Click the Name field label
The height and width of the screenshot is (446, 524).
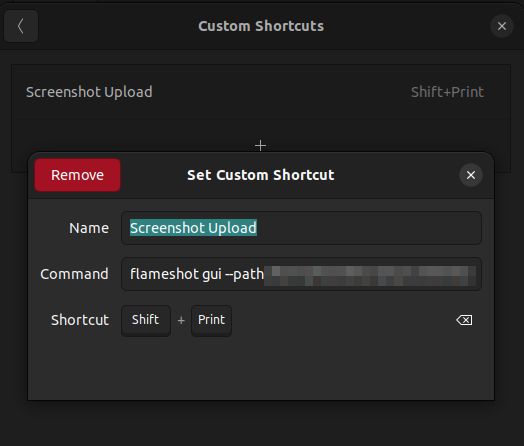point(89,228)
